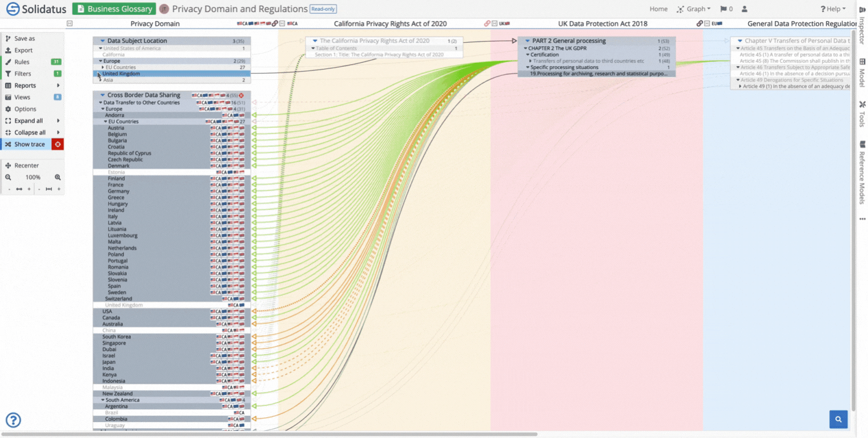The height and width of the screenshot is (438, 868).
Task: Click the blue search button
Action: (838, 419)
